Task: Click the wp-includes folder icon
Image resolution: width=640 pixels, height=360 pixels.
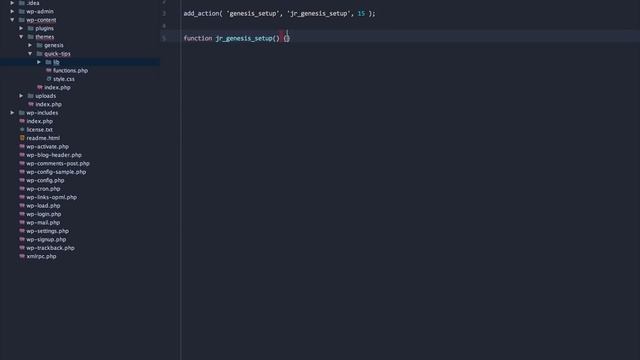Action: pyautogui.click(x=22, y=113)
